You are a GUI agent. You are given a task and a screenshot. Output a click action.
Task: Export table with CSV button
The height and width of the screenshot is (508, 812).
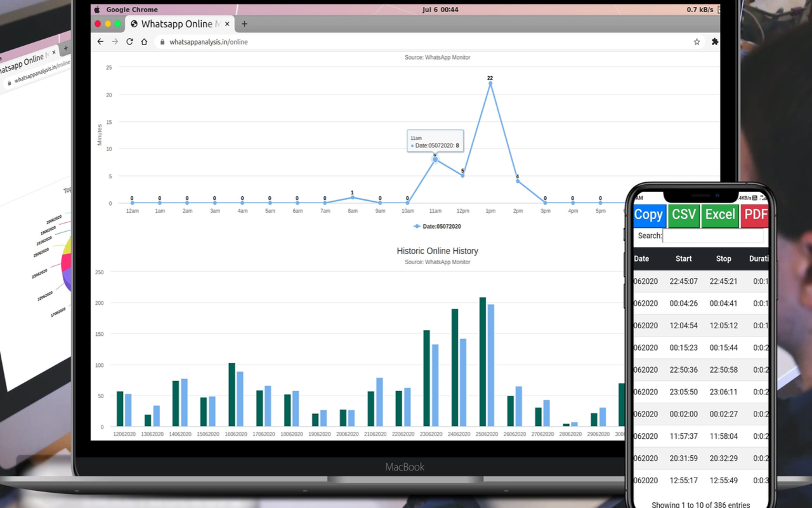(684, 215)
